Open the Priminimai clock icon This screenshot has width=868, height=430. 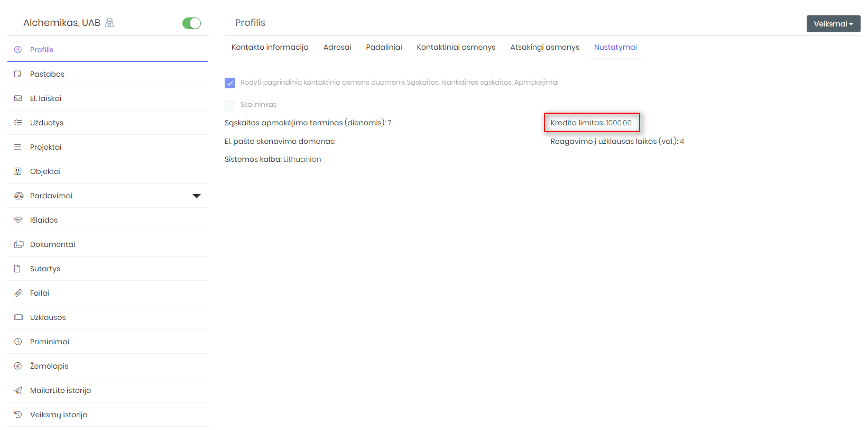(18, 342)
